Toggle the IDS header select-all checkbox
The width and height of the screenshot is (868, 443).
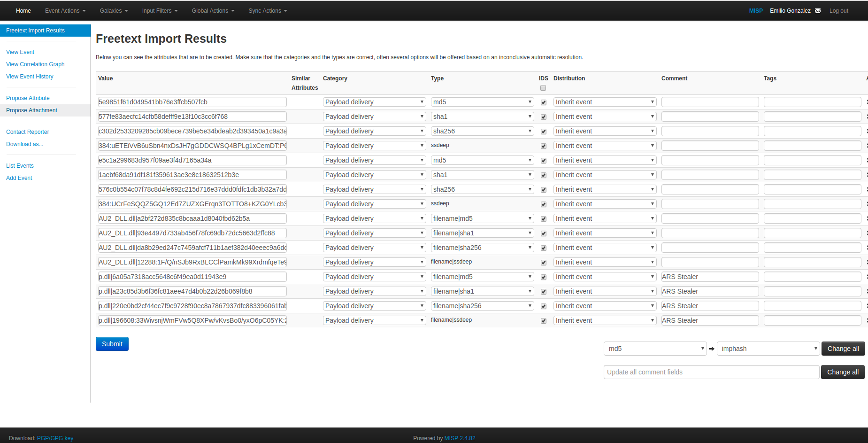coord(543,88)
